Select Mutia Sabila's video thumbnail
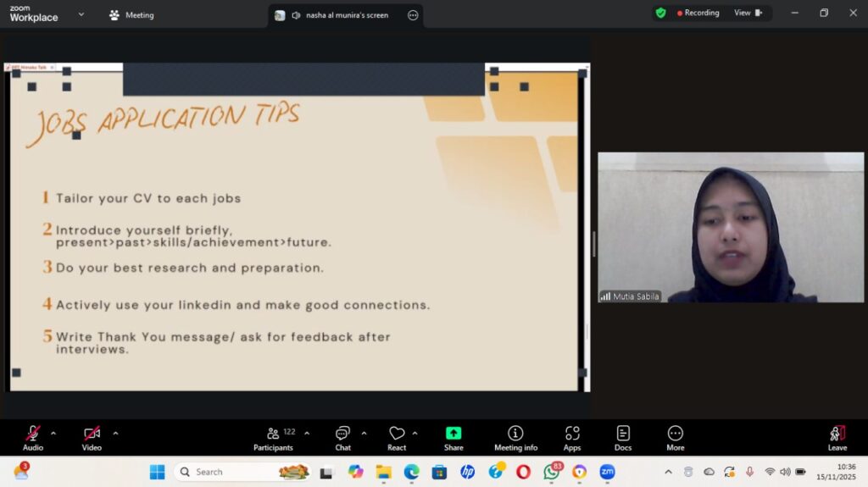Screen dimensions: 868x487 pyautogui.click(x=731, y=228)
